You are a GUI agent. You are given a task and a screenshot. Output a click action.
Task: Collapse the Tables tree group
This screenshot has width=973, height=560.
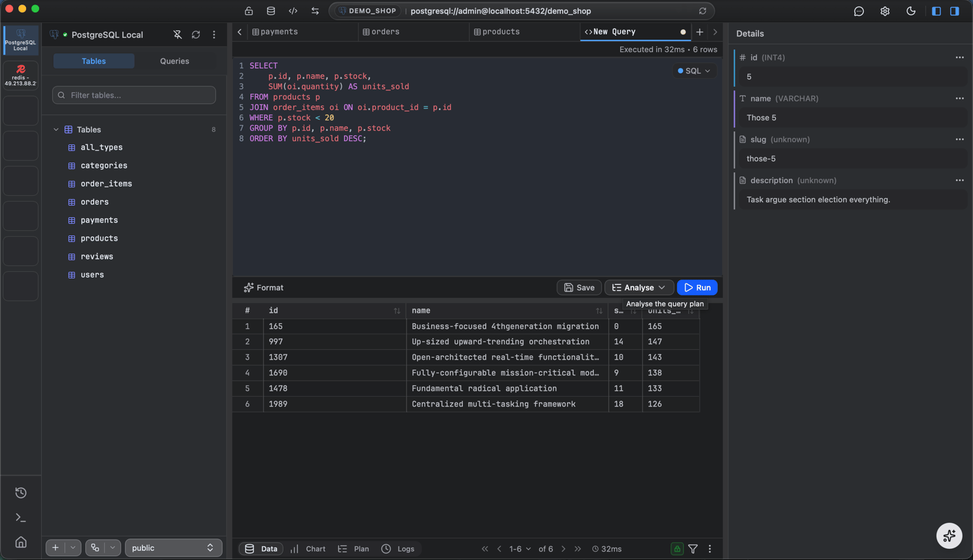[56, 129]
